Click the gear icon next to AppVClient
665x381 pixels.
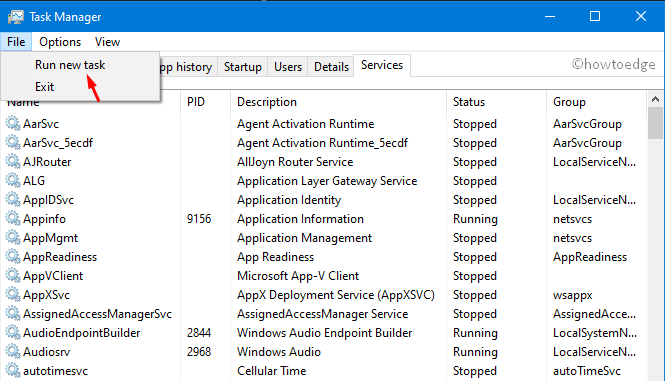click(x=13, y=276)
